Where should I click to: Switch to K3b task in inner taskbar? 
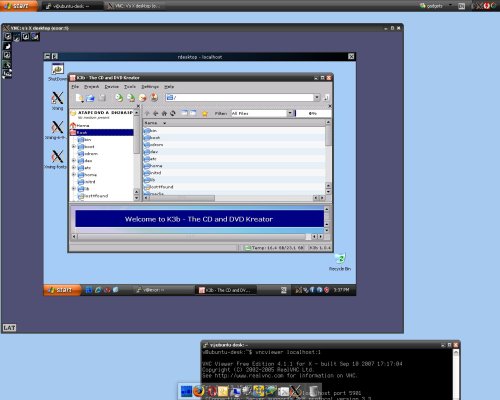pos(227,290)
